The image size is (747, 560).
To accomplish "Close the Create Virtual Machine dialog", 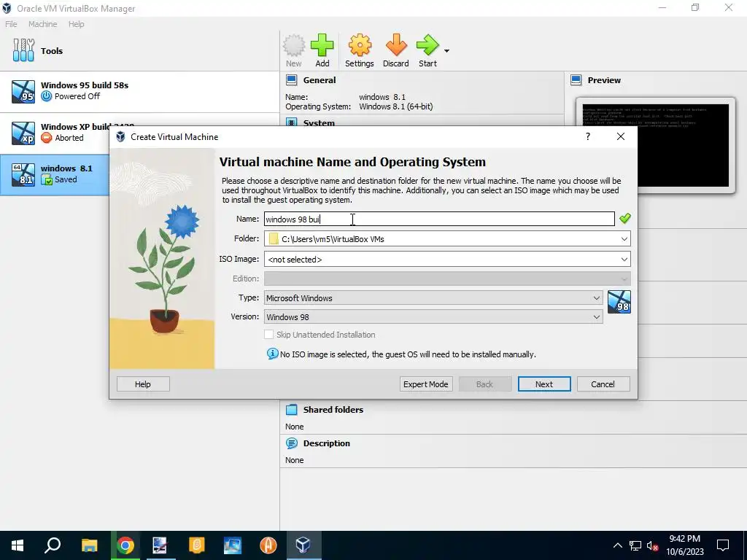I will tap(621, 136).
